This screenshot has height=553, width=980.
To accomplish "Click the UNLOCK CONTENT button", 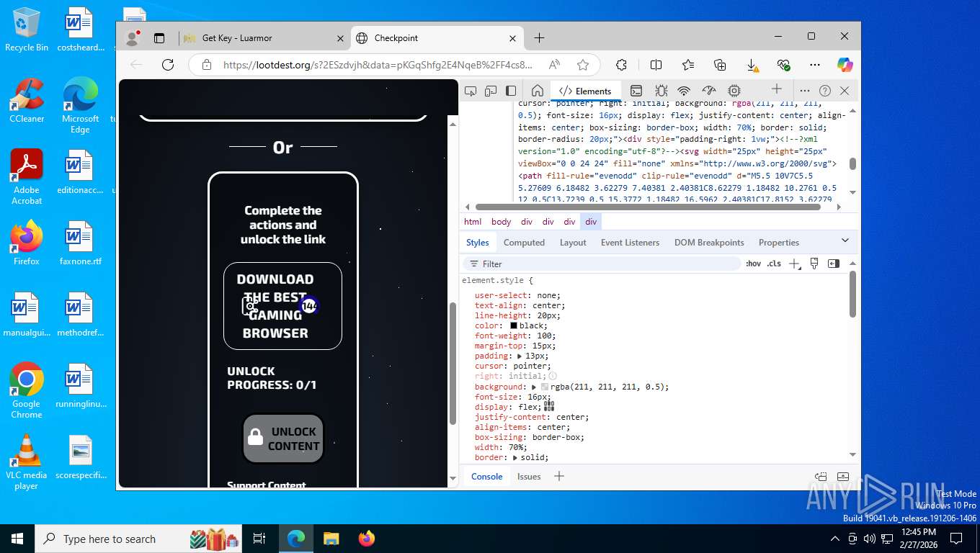I will (x=283, y=438).
